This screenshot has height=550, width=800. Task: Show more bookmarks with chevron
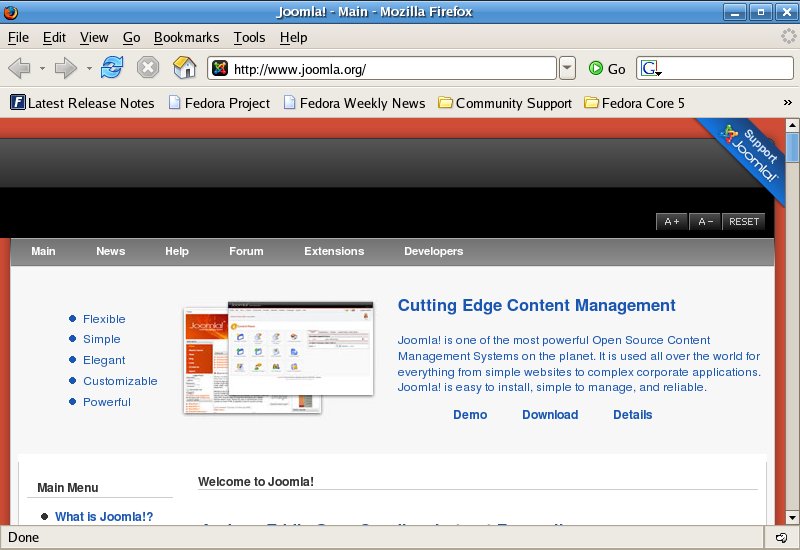787,103
